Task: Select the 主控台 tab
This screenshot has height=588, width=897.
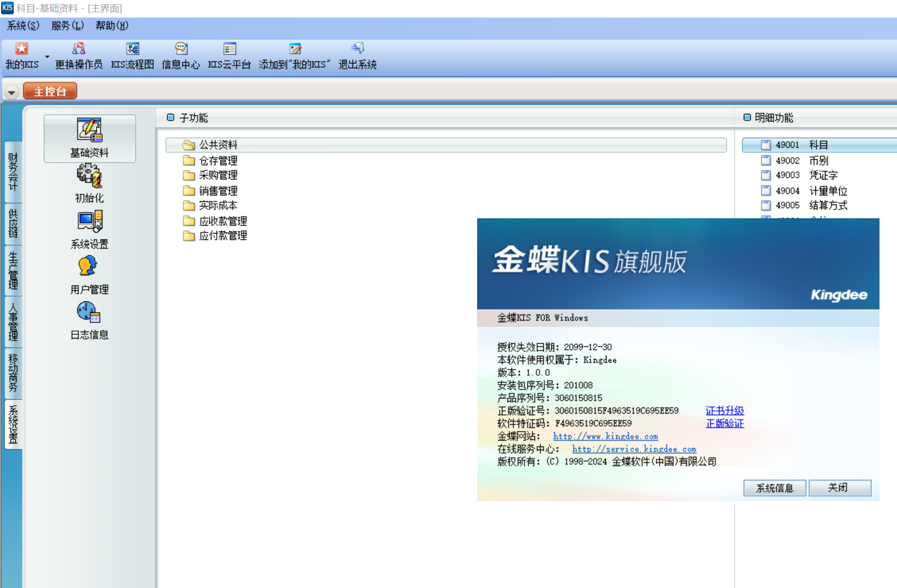Action: pyautogui.click(x=50, y=91)
